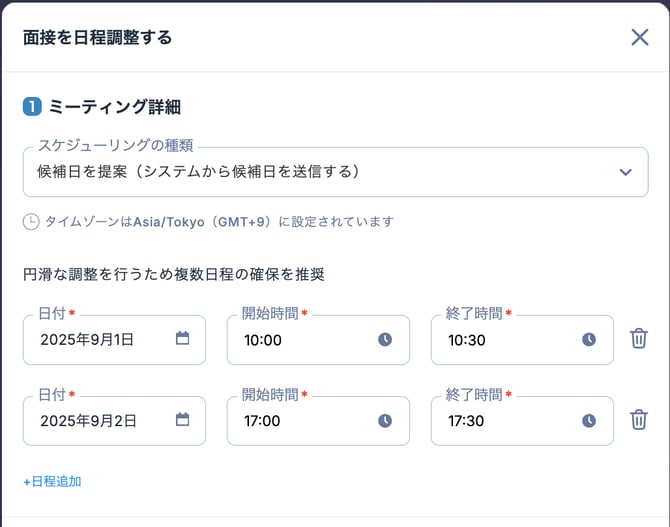The image size is (670, 527).
Task: Open calendar picker for 2025年9月1日 date
Action: coord(182,339)
